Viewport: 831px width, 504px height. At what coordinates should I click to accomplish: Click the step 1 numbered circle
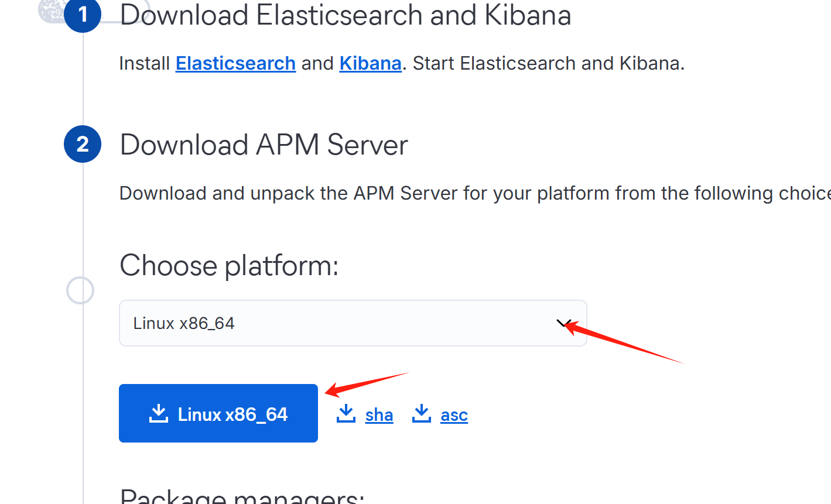[83, 14]
